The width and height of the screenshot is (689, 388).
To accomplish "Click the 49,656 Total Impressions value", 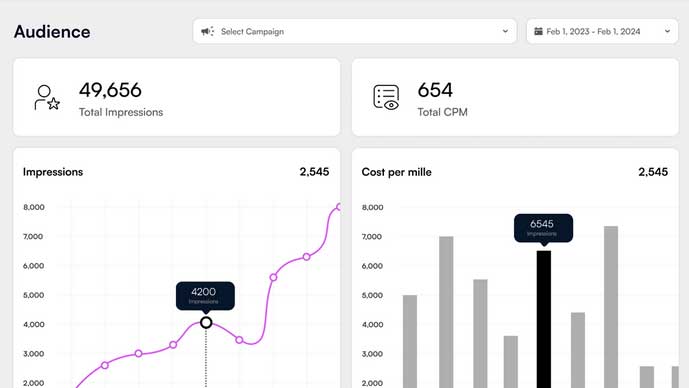I will [110, 90].
